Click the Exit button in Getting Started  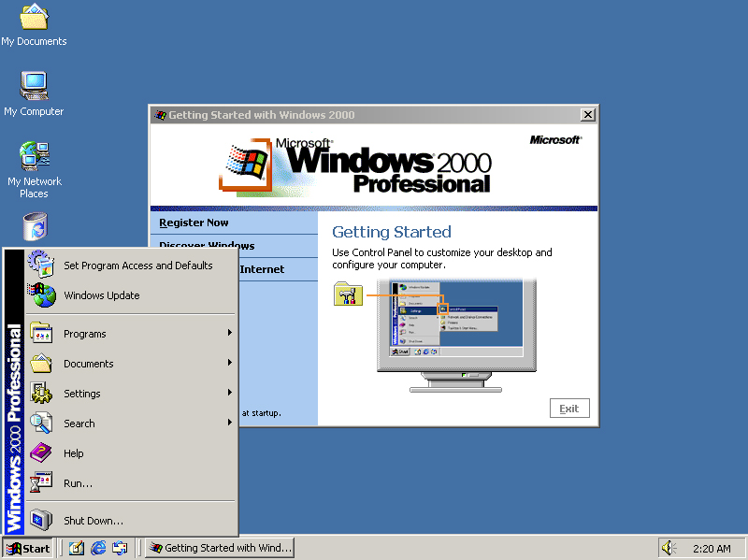point(569,409)
